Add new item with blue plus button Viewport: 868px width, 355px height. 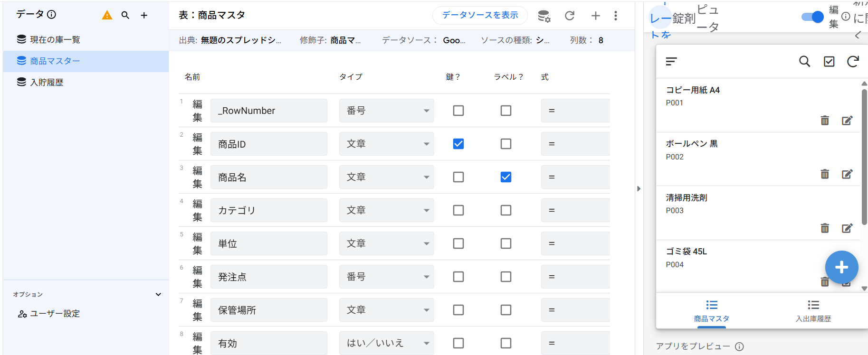pyautogui.click(x=841, y=267)
